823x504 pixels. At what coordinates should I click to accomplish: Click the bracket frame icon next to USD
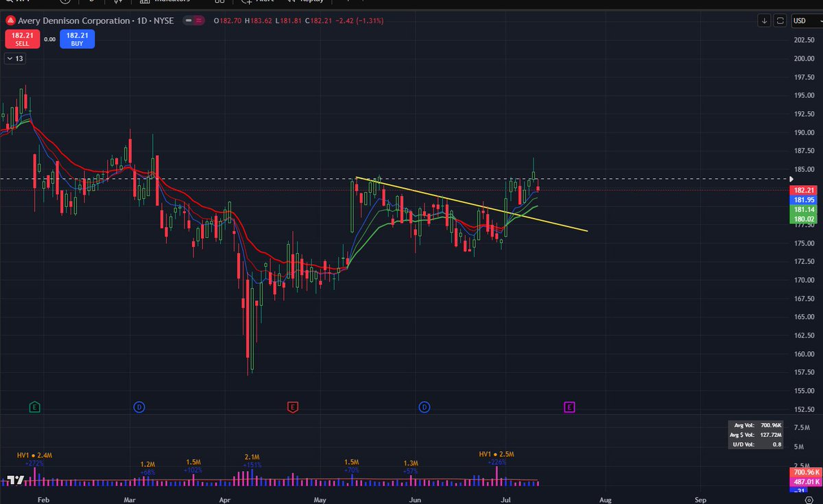pyautogui.click(x=780, y=21)
